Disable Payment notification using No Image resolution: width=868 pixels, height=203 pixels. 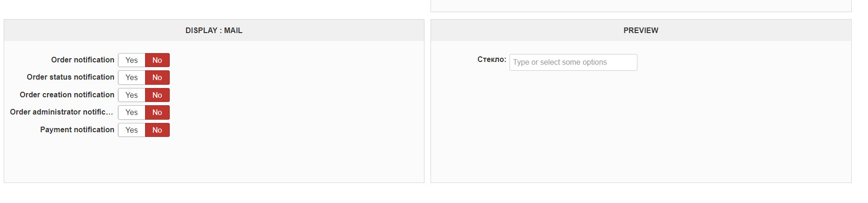click(157, 130)
